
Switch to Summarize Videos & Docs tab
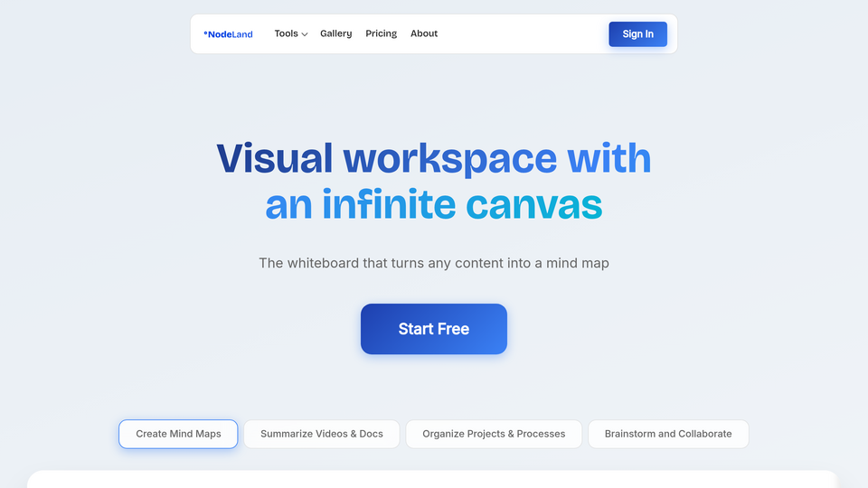pos(322,434)
